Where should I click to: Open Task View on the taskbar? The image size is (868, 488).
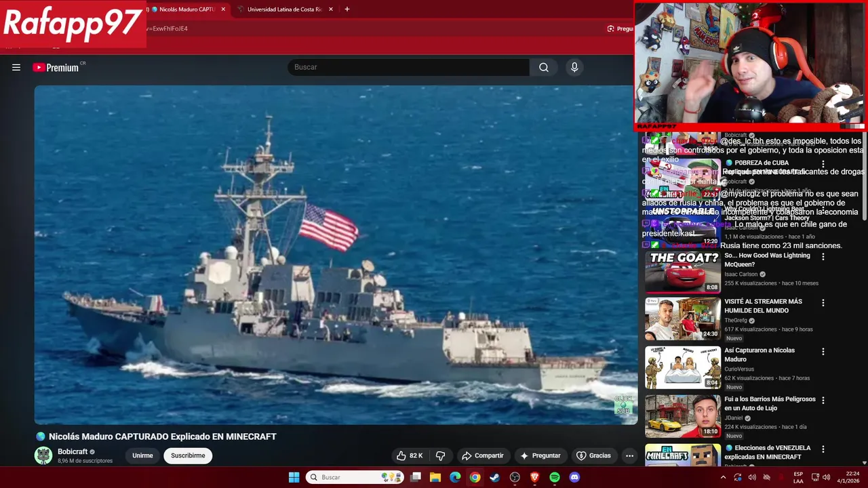click(416, 477)
